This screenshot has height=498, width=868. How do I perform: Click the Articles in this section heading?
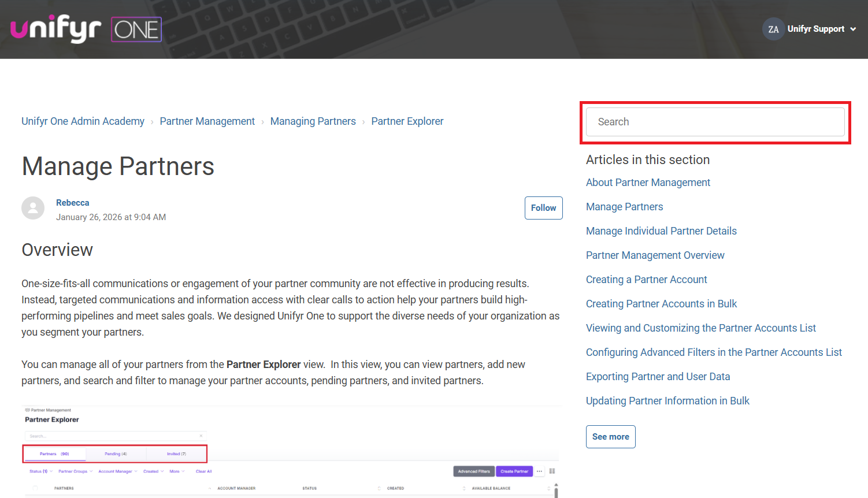click(648, 160)
